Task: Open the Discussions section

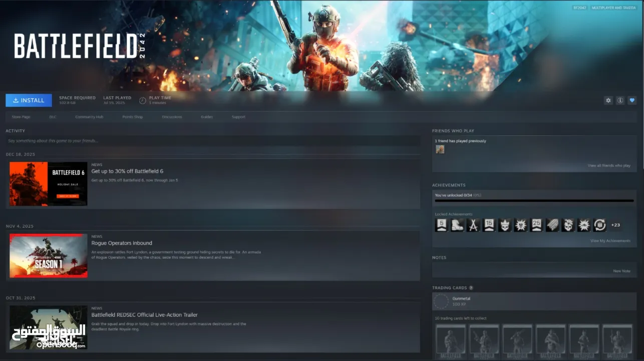Action: pos(172,116)
